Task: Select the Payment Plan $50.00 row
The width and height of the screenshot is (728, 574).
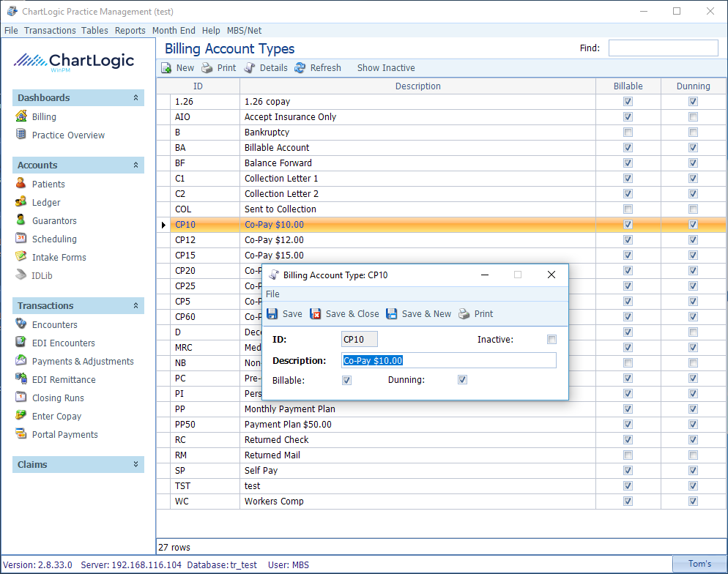Action: pyautogui.click(x=441, y=424)
